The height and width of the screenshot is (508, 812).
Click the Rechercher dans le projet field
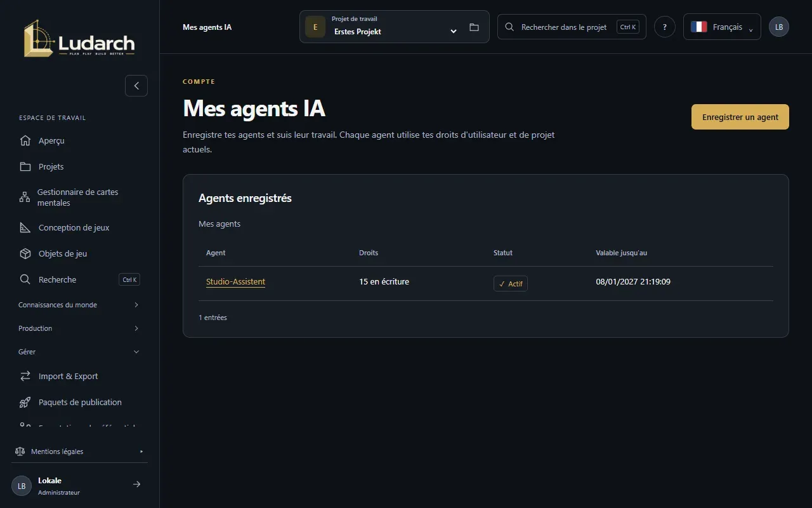tap(572, 27)
